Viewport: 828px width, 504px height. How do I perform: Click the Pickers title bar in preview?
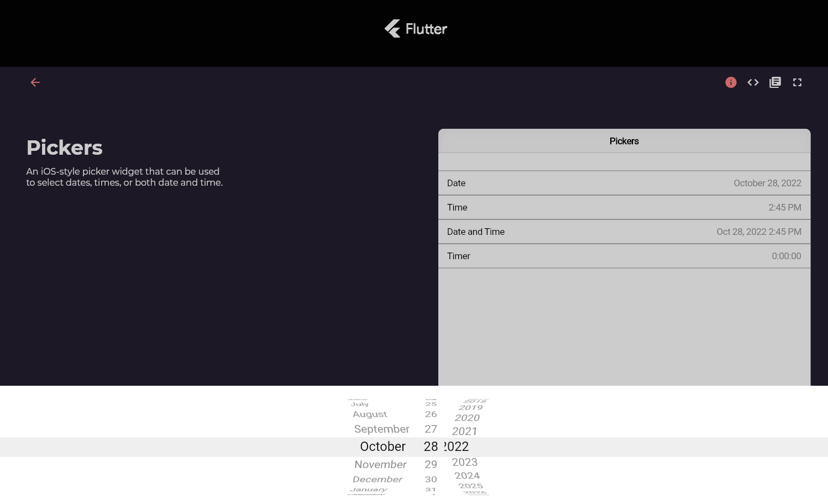624,141
